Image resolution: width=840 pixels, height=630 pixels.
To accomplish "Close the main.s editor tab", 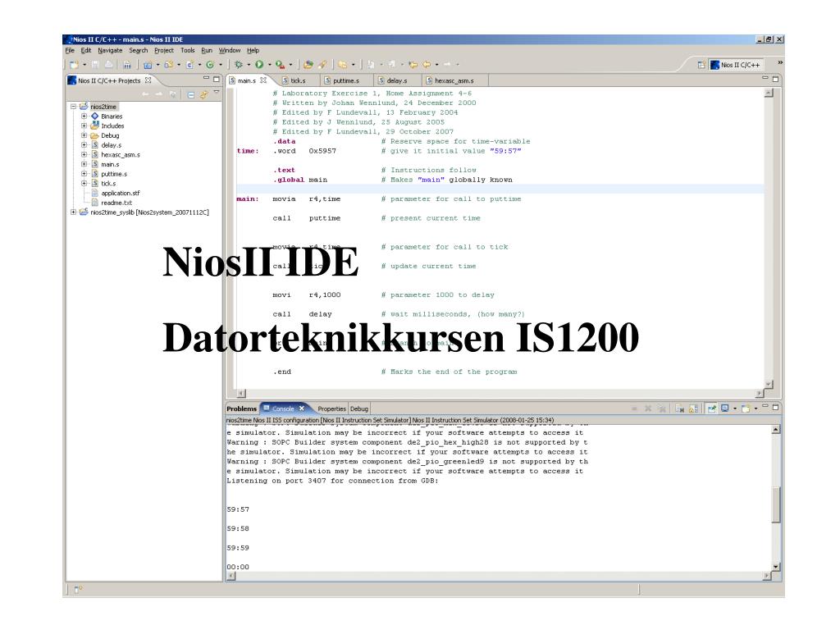I will coord(263,80).
